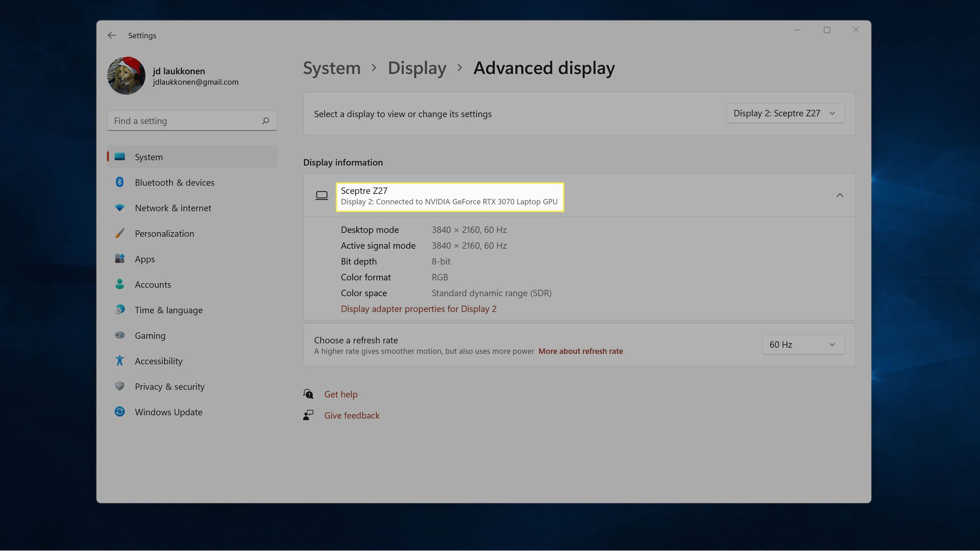Click the 8-bit bit depth value
The width and height of the screenshot is (980, 551).
(x=441, y=261)
